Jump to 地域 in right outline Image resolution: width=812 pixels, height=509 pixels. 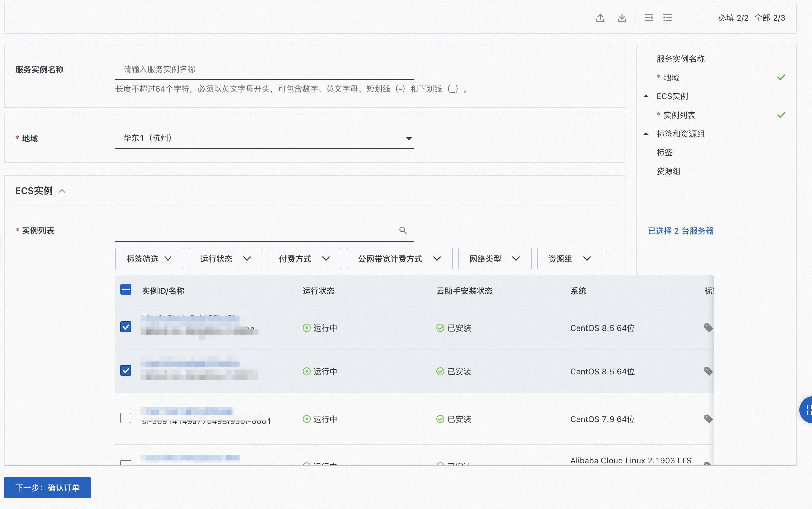671,77
